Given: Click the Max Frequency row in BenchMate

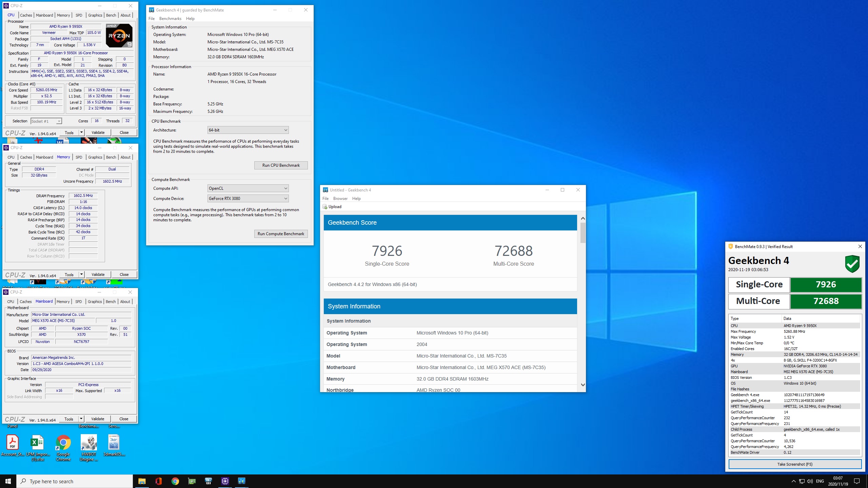Looking at the screenshot, I should point(794,331).
